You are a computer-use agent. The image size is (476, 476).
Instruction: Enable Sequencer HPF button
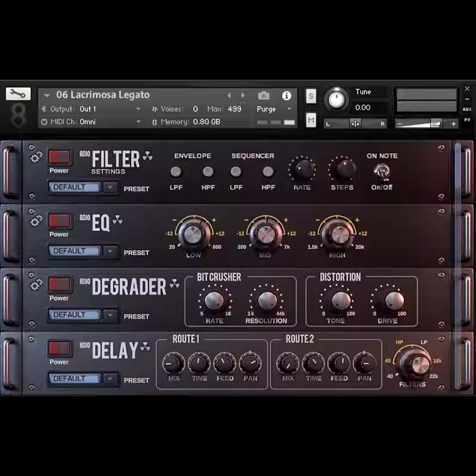point(268,172)
